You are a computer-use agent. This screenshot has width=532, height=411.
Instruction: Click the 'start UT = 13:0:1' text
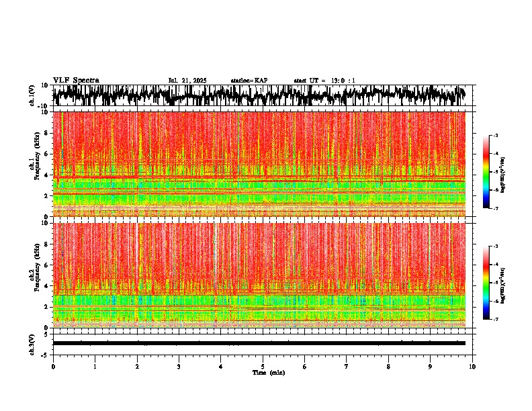[324, 81]
